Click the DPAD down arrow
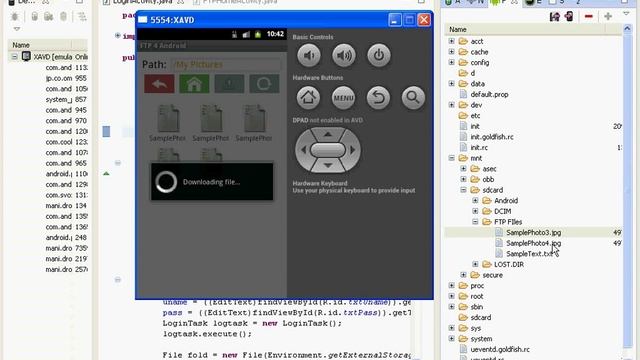Viewport: 640px width, 360px height. [x=328, y=165]
